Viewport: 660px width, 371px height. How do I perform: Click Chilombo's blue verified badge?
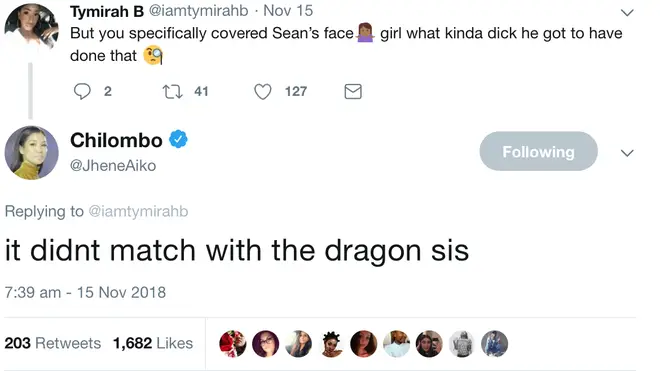coord(178,139)
